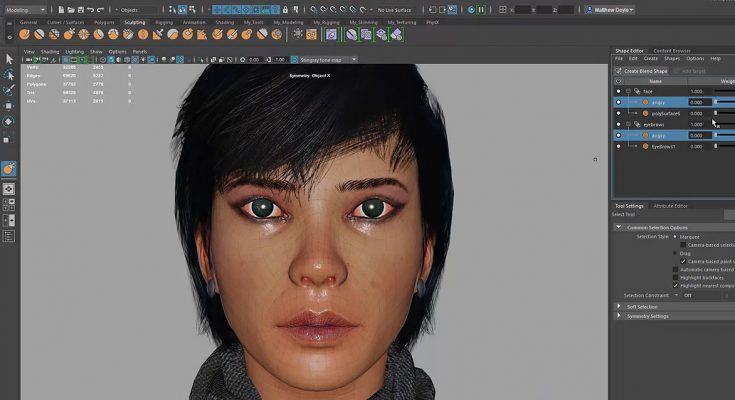Select the Relax sculpting tool
This screenshot has height=400, width=735.
[x=54, y=34]
